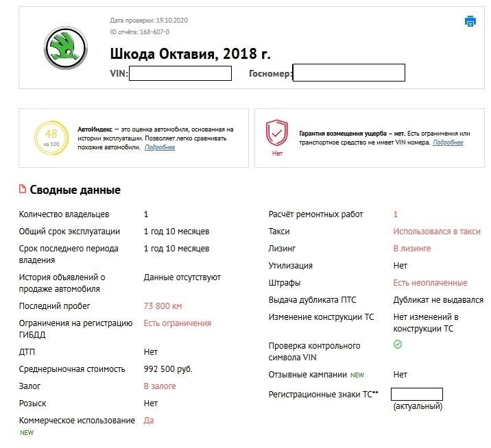Click the Последний пробег label
Image resolution: width=491 pixels, height=448 pixels.
click(x=54, y=306)
